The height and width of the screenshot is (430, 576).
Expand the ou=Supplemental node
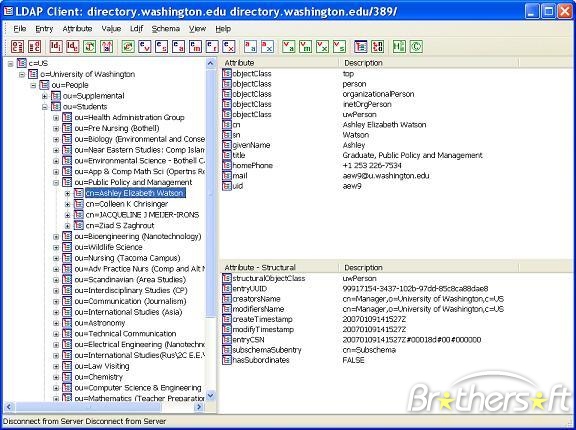pos(45,96)
